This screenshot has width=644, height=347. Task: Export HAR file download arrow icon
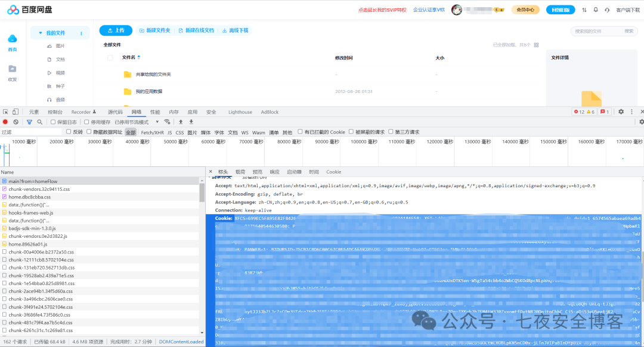[191, 122]
